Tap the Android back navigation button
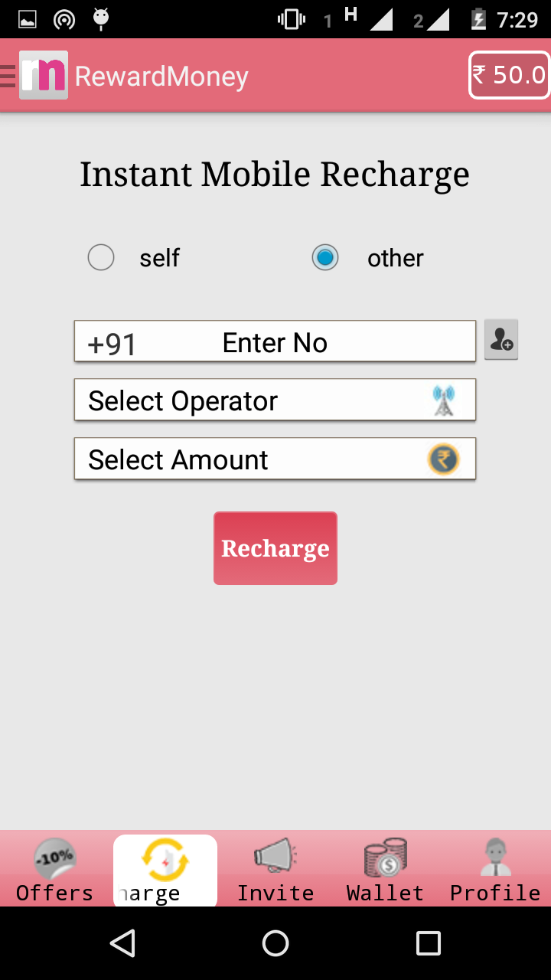Viewport: 551px width, 980px height. [x=123, y=943]
